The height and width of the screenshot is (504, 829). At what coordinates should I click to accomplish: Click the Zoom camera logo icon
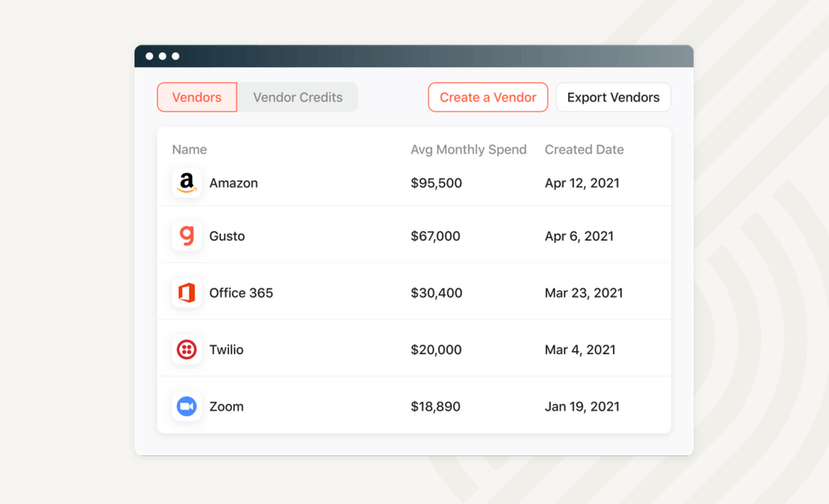click(x=187, y=406)
